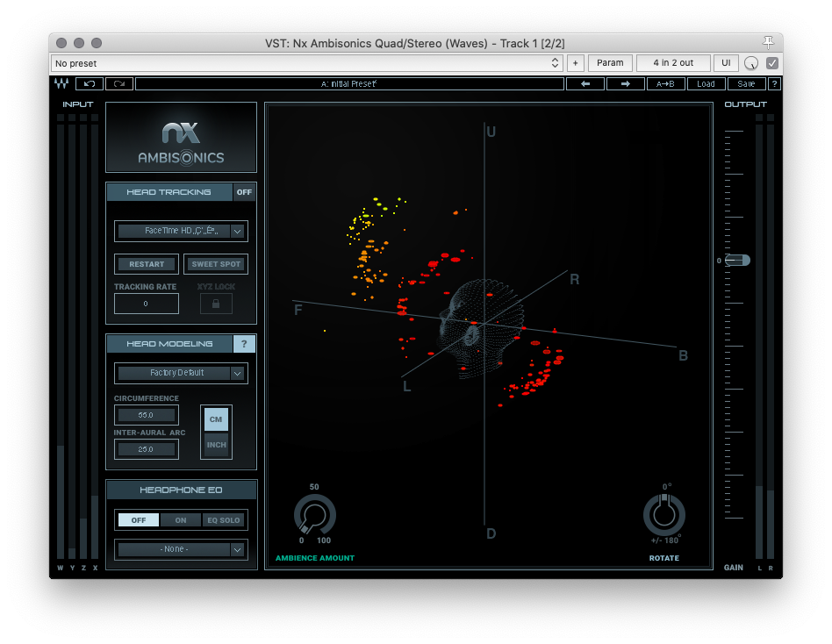832x644 pixels.
Task: Set Headphone EQ to OFF
Action: coord(139,520)
